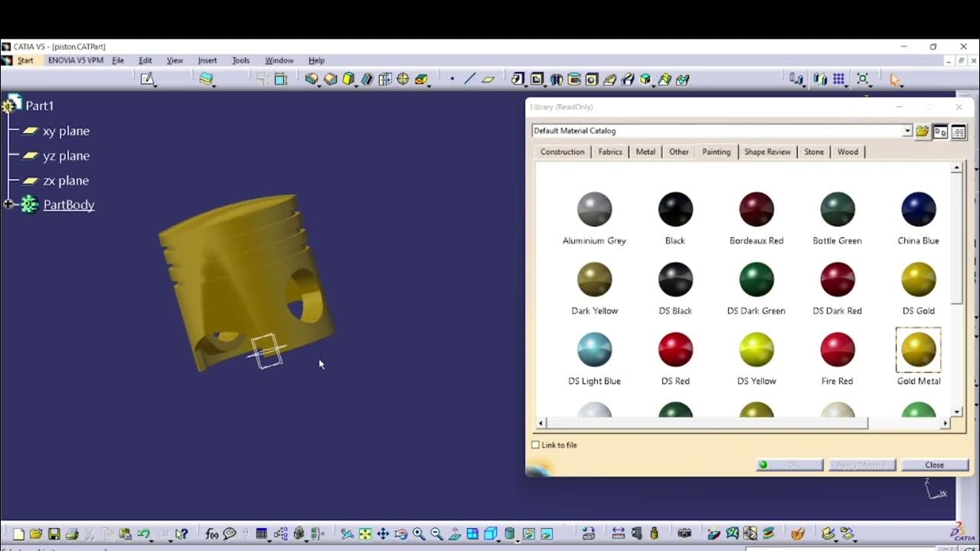This screenshot has width=980, height=551.
Task: Choose the Aluminium Grey material sphere
Action: pos(594,209)
